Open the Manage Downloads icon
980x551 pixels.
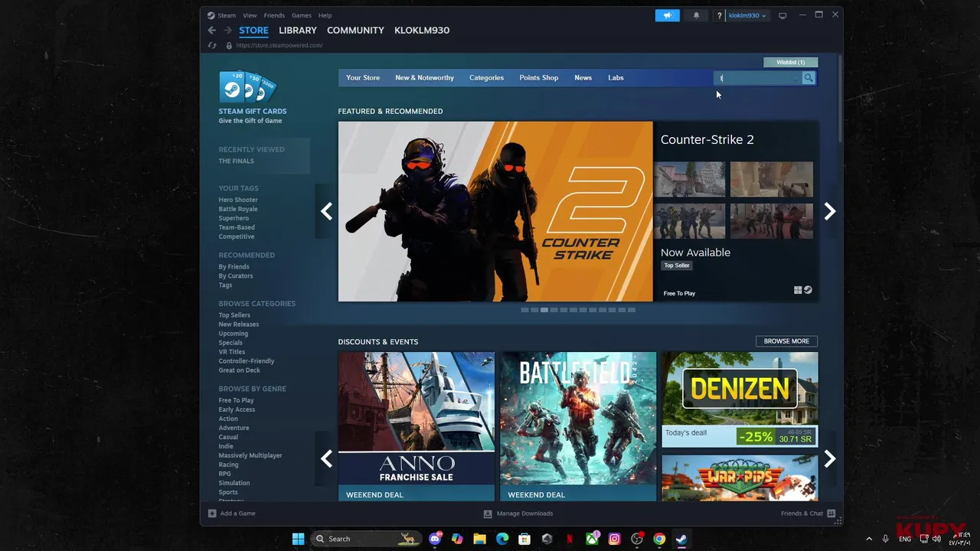488,514
